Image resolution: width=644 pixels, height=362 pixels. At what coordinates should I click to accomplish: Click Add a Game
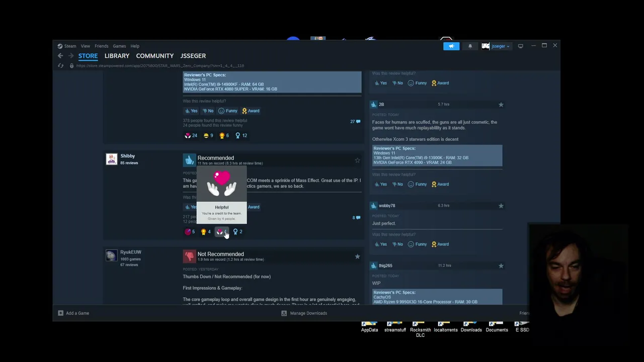pos(73,313)
